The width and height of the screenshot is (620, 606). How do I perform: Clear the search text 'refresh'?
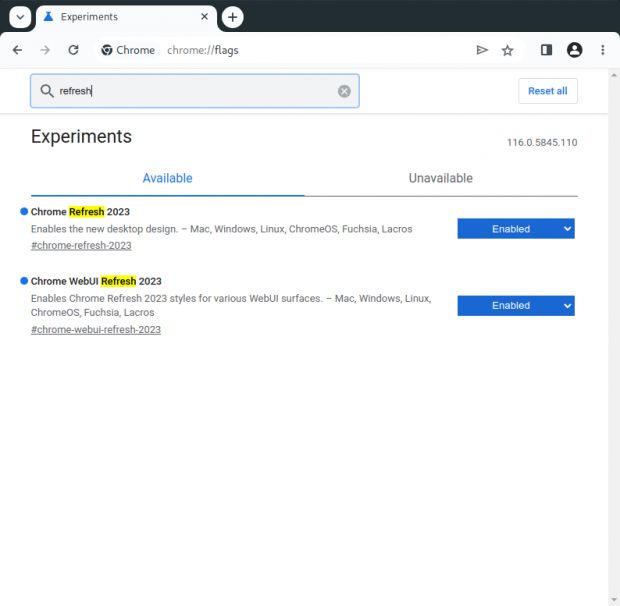point(344,91)
